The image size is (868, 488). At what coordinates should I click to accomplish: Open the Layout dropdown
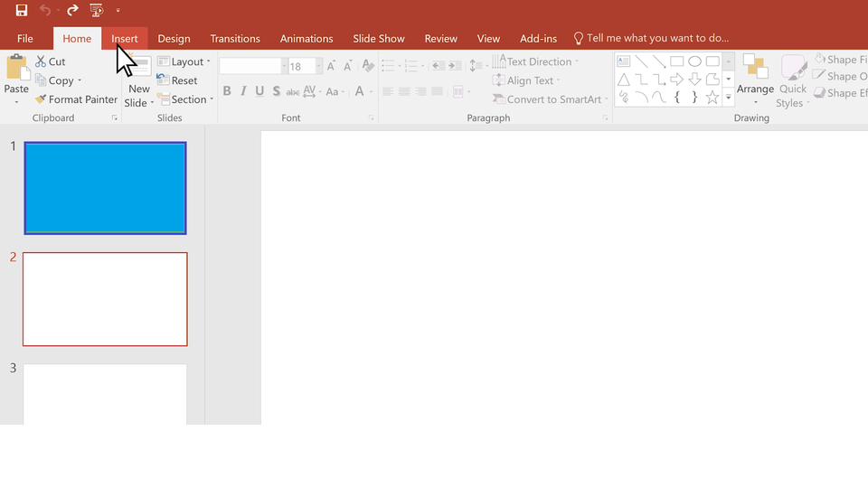tap(184, 61)
